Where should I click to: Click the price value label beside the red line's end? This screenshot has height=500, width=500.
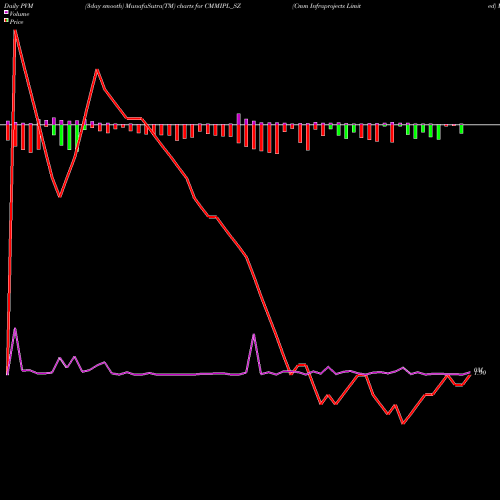(480, 372)
